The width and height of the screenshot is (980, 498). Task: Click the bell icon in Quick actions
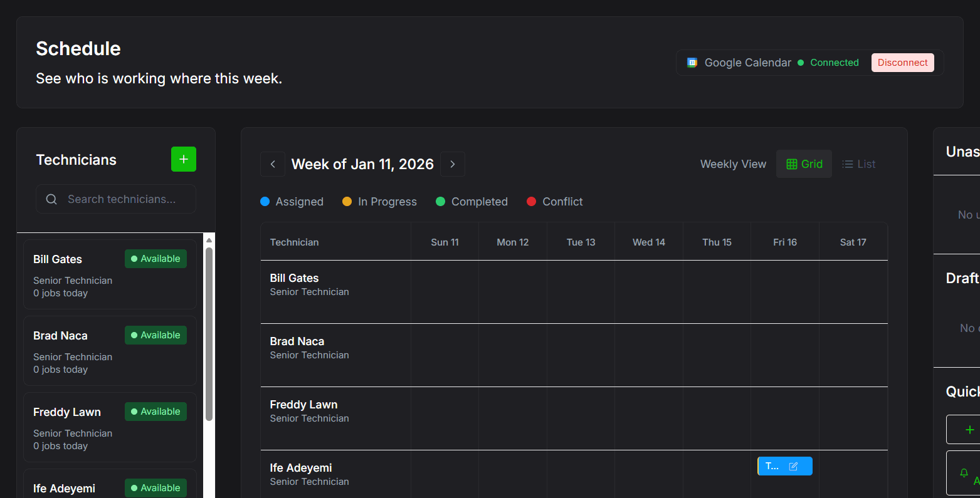point(964,473)
